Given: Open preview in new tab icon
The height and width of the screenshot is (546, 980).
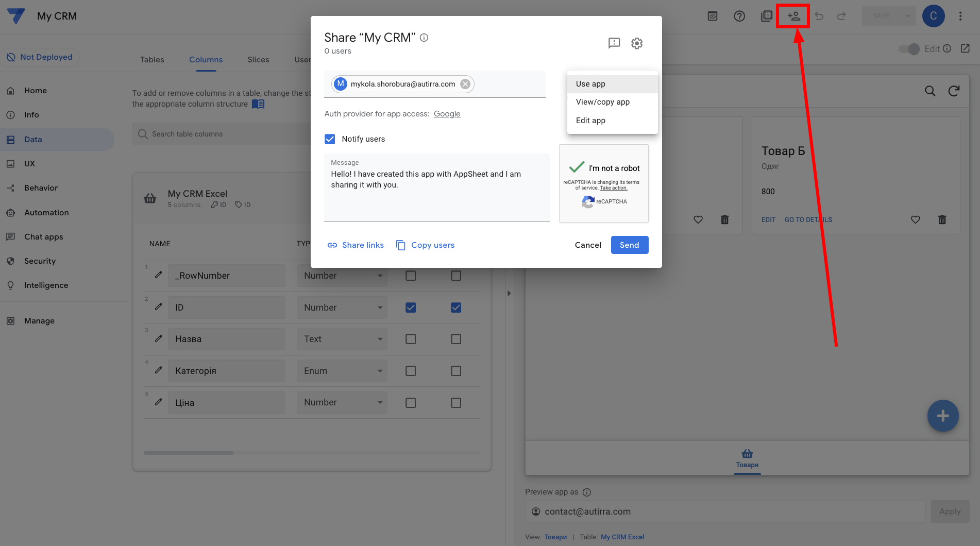Looking at the screenshot, I should click(x=966, y=48).
